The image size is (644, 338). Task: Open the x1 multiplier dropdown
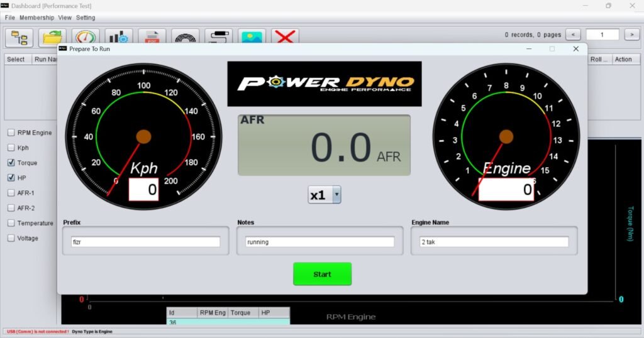point(325,195)
